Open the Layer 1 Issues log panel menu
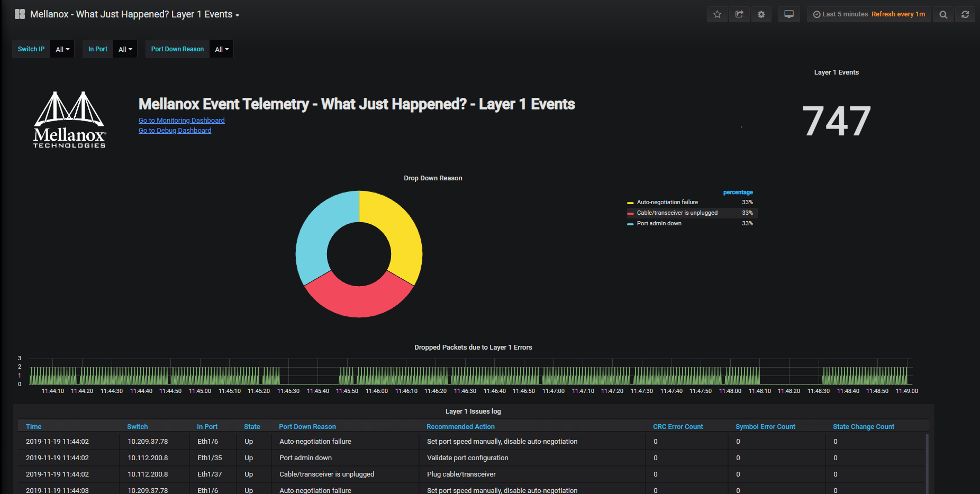This screenshot has width=980, height=494. point(473,411)
